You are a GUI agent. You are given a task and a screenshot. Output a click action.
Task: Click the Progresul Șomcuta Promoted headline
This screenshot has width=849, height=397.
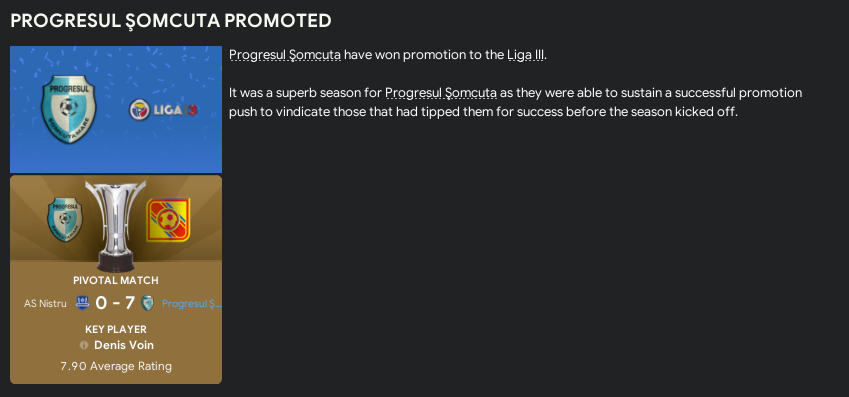point(171,21)
